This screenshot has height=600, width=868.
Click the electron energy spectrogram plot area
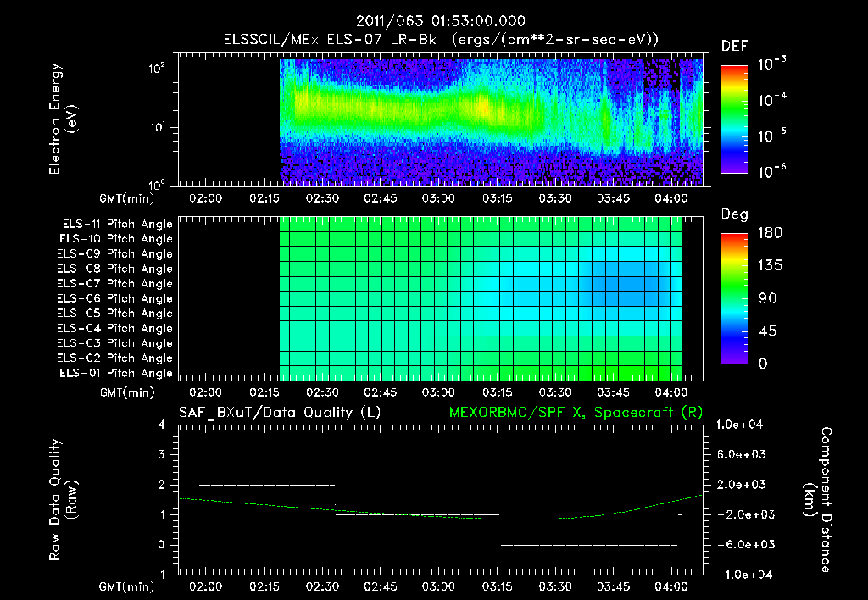point(441,119)
